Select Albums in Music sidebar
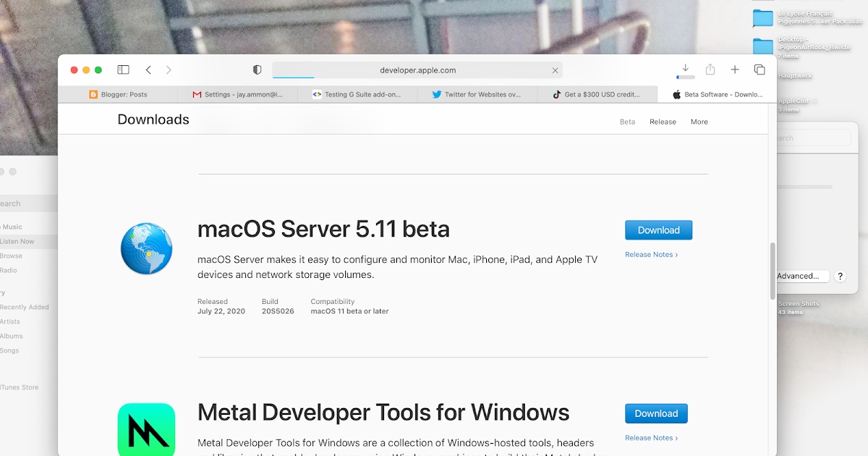 (x=12, y=336)
